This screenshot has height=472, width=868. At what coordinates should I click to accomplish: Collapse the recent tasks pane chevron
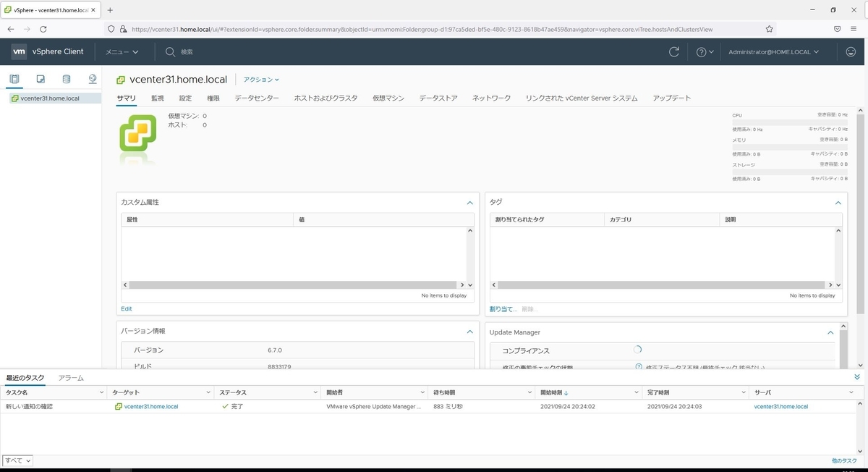tap(857, 377)
